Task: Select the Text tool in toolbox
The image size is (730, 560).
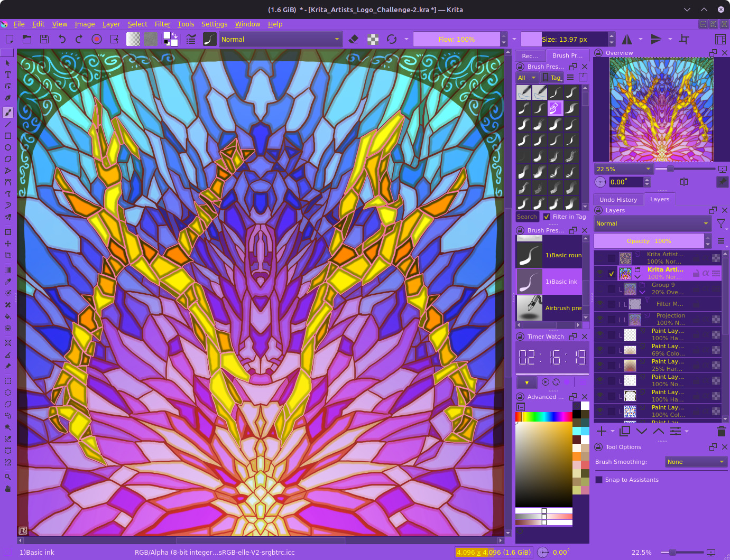Action: point(8,74)
